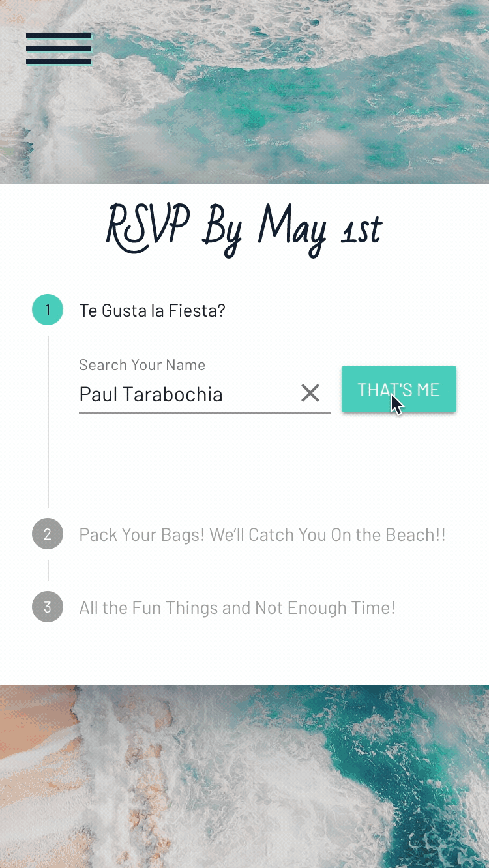Viewport: 489px width, 868px height.
Task: Open the hamburger navigation menu
Action: pyautogui.click(x=59, y=49)
